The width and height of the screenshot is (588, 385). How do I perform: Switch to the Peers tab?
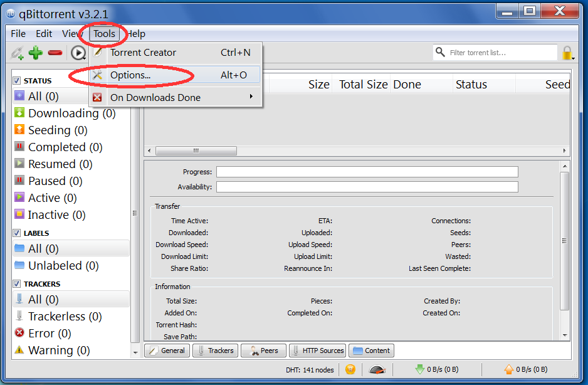tap(264, 351)
